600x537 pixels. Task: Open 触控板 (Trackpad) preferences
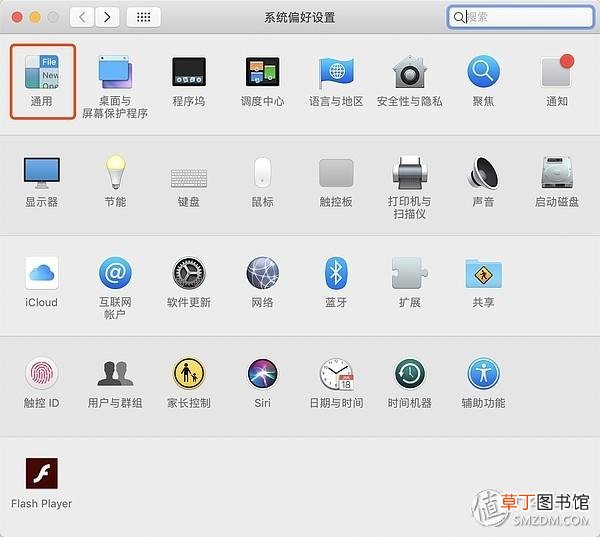pos(336,182)
